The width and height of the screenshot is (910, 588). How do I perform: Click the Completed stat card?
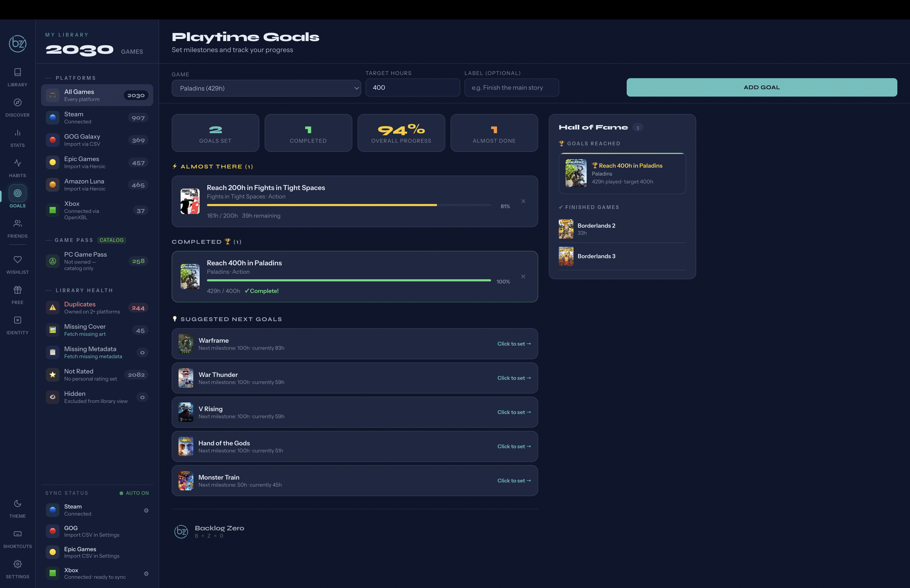point(308,133)
